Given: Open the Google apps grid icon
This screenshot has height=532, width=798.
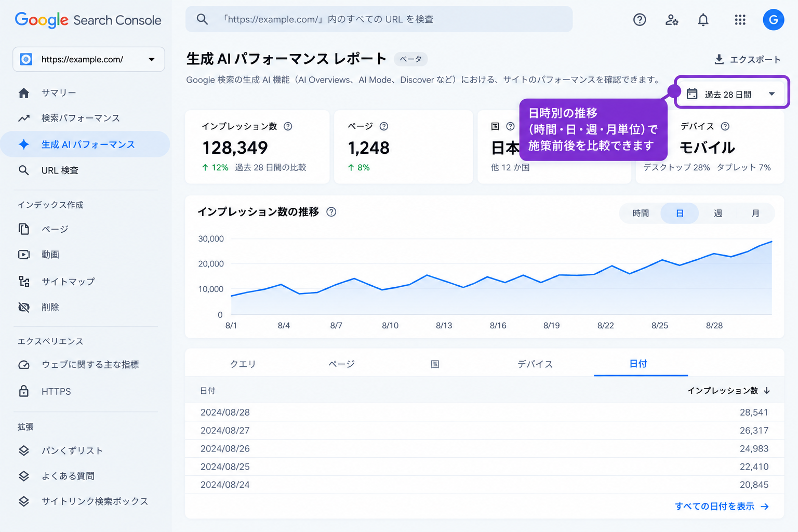Looking at the screenshot, I should coord(740,20).
